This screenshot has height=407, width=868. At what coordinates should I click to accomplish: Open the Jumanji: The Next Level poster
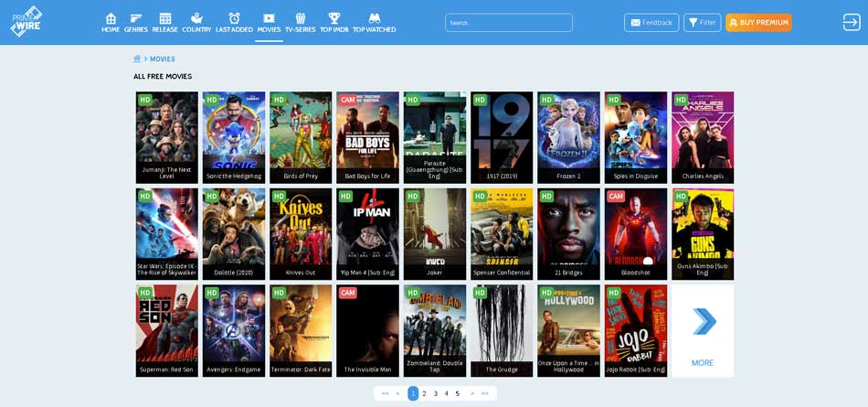pyautogui.click(x=166, y=137)
